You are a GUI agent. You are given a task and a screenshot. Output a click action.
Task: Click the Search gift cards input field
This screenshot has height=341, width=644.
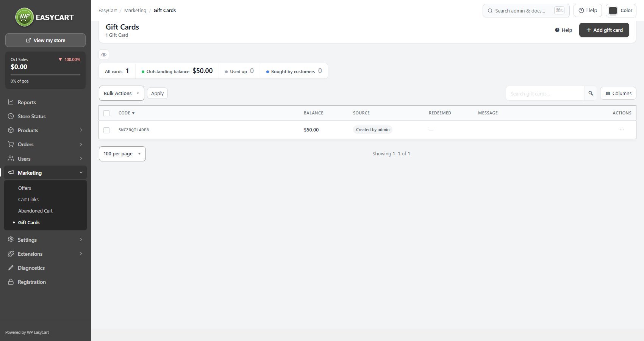pos(545,93)
